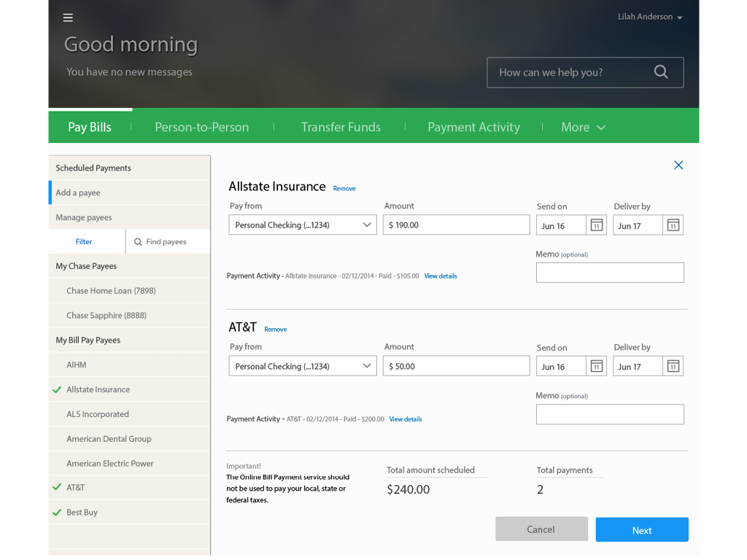The height and width of the screenshot is (560, 747).
Task: Close the payment panel with X icon
Action: point(678,166)
